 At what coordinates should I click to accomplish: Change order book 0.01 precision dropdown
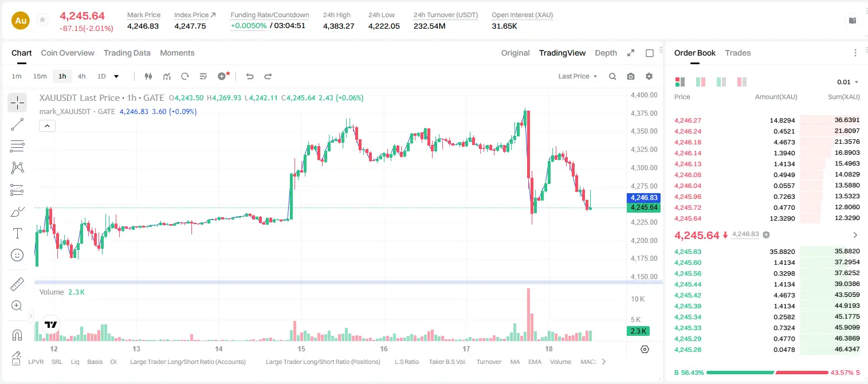848,82
